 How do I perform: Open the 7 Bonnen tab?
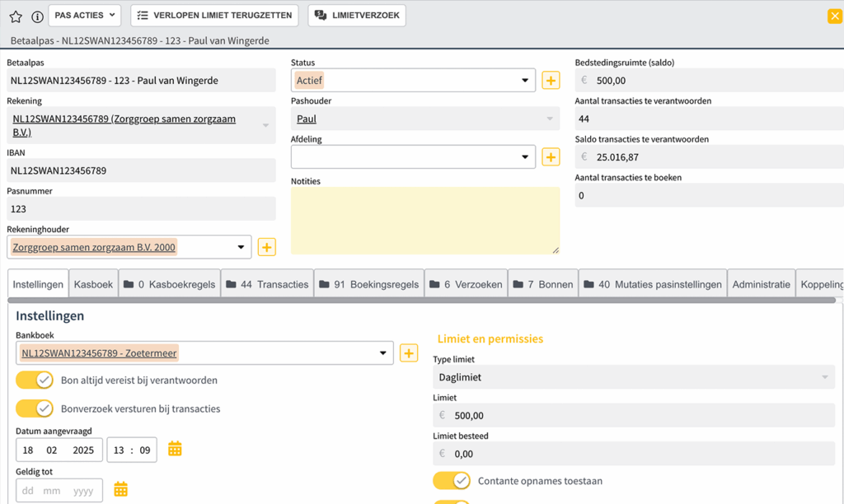542,284
